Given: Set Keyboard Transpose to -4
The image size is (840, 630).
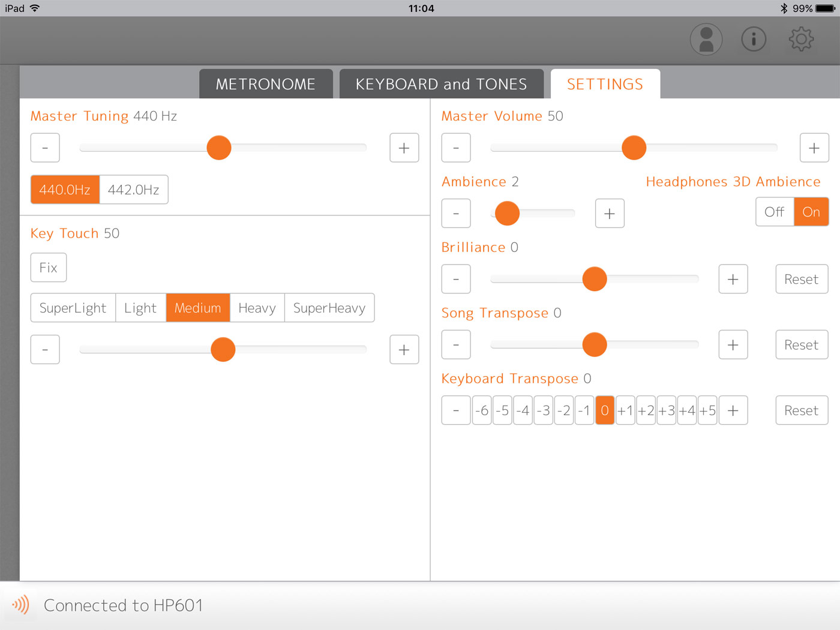Looking at the screenshot, I should (523, 410).
